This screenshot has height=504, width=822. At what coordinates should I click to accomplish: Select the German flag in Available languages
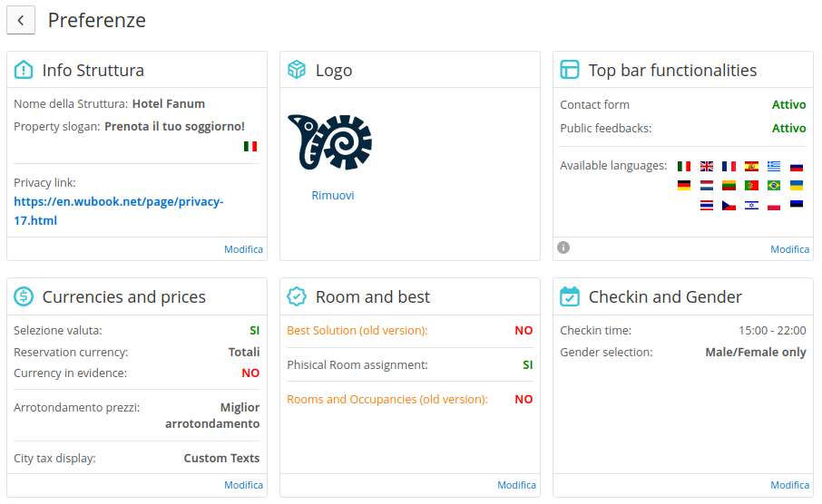pos(684,186)
